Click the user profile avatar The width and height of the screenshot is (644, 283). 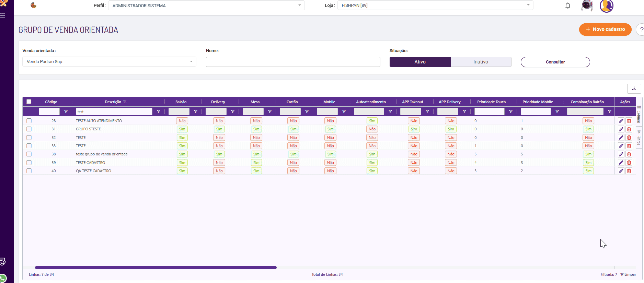(606, 6)
